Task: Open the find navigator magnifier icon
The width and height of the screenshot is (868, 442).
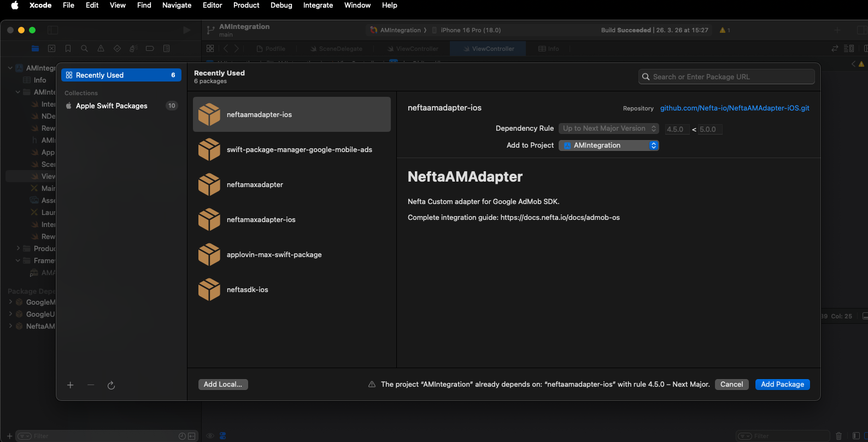Action: point(84,48)
